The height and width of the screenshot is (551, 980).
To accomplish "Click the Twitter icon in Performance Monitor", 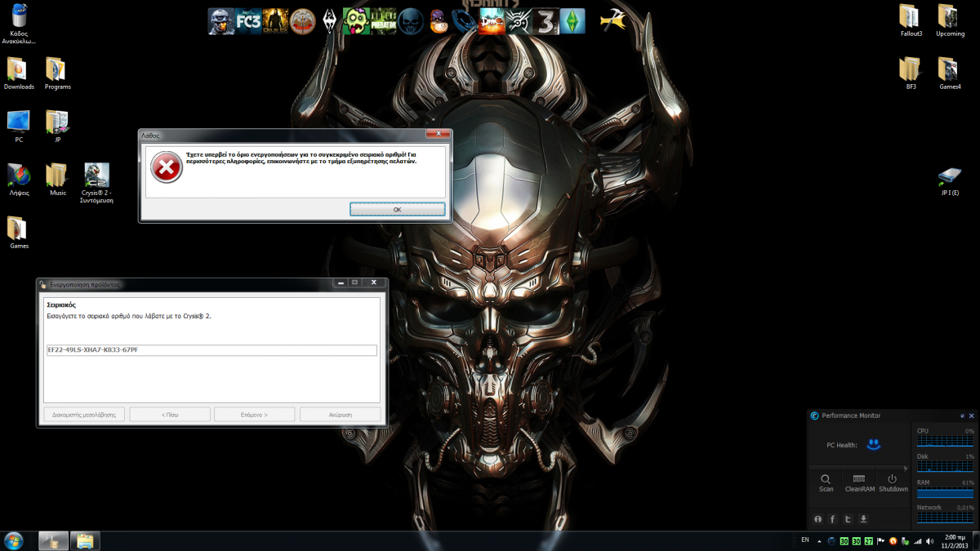I will [x=848, y=519].
